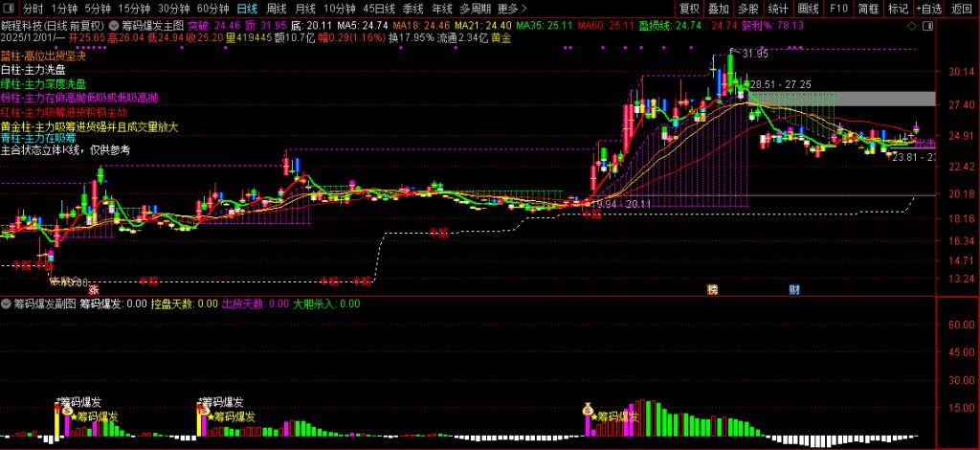Click the 返回 button
This screenshot has height=450, width=980.
click(x=962, y=8)
